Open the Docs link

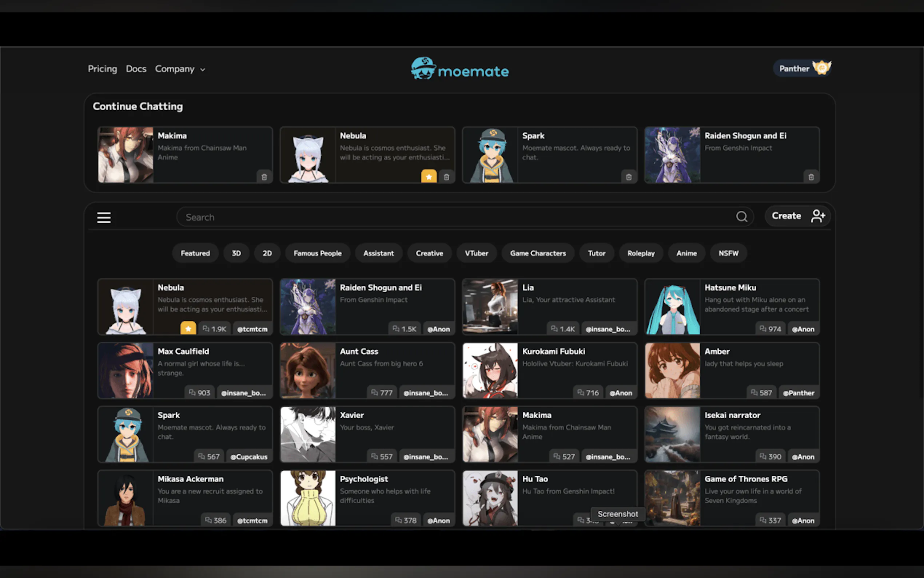136,69
